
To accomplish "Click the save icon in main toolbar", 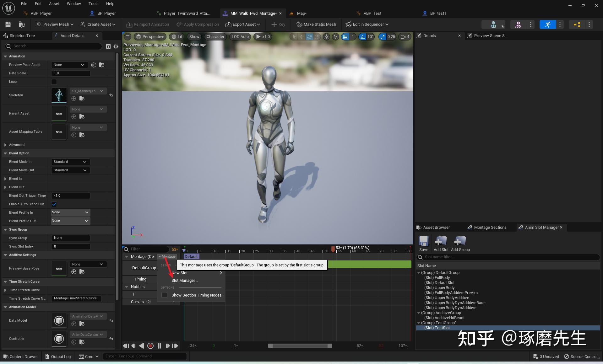I will (x=8, y=24).
